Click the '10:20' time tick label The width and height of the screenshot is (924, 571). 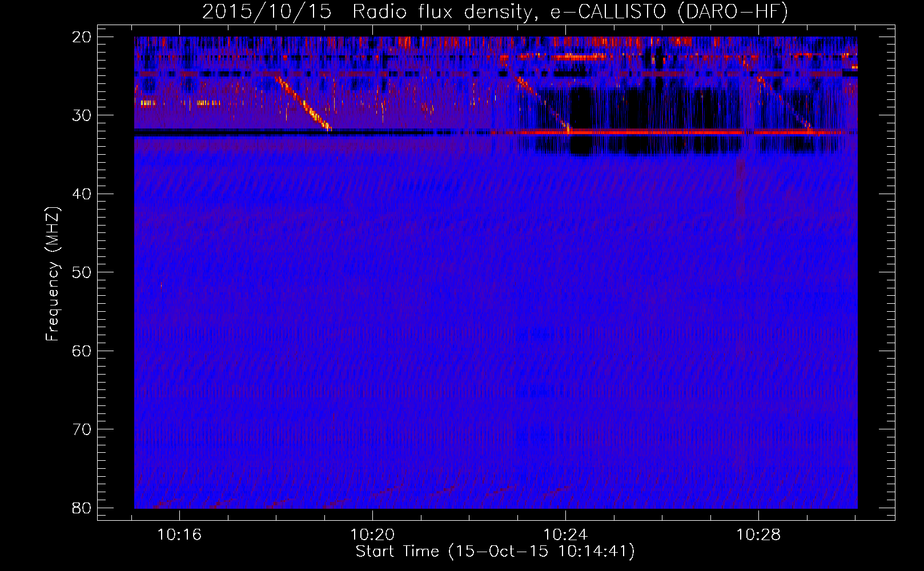[x=372, y=535]
